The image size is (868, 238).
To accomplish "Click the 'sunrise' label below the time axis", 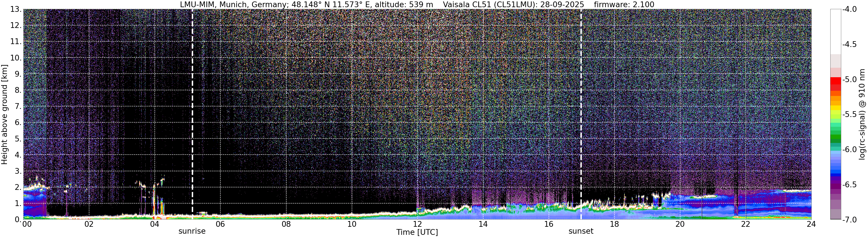I will click(192, 231).
